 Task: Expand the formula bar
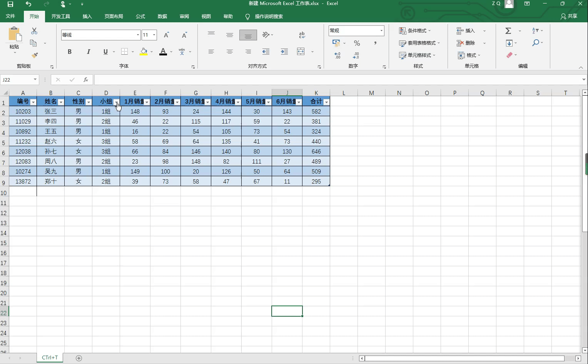click(584, 80)
